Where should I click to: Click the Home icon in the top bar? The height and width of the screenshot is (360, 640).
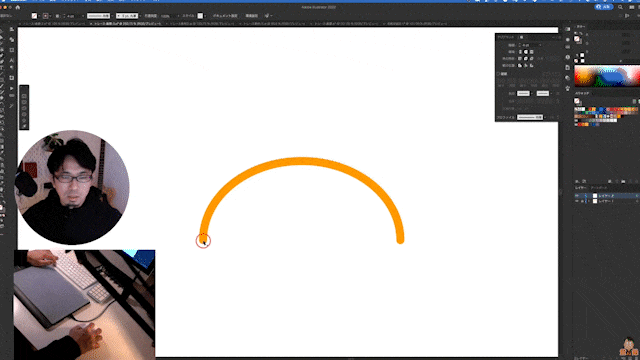[18, 7]
